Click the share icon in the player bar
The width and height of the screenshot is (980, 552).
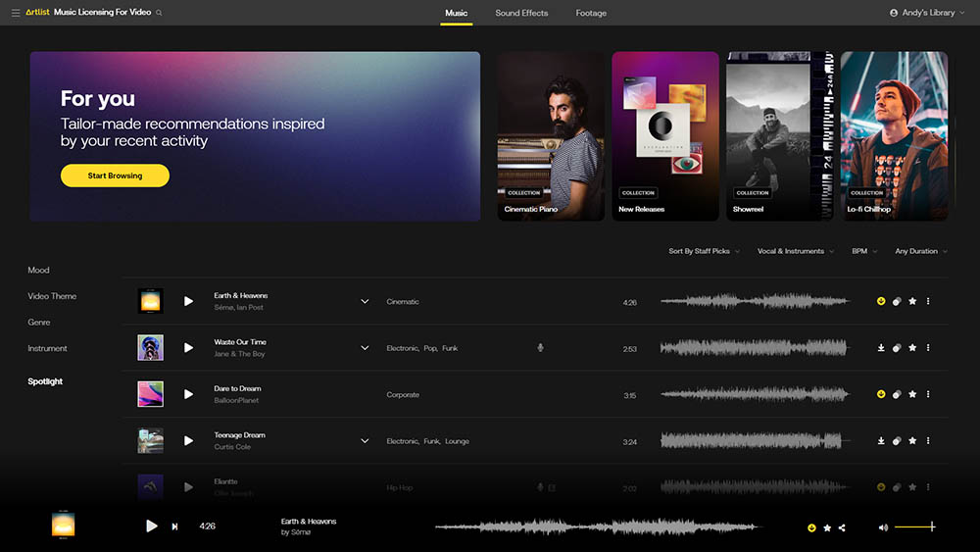pos(842,527)
